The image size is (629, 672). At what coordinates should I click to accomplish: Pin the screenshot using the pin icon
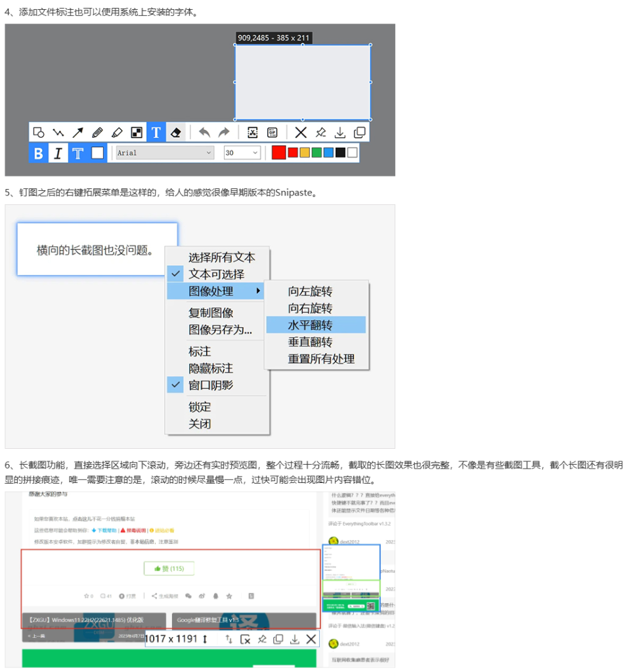click(x=320, y=132)
